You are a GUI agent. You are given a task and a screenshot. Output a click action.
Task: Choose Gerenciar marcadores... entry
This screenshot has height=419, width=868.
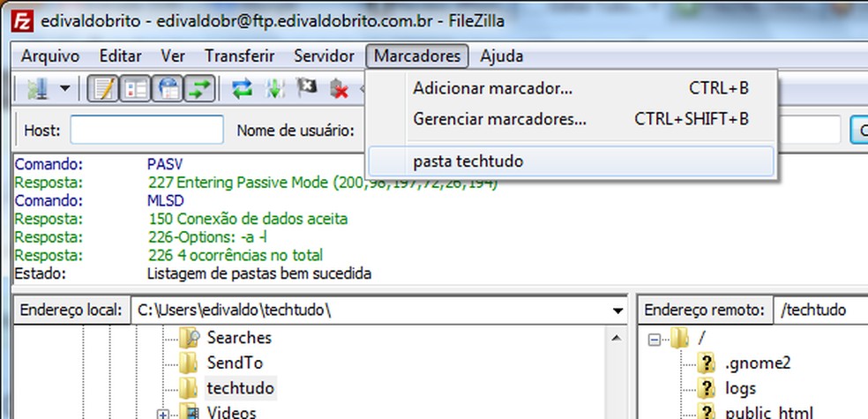[x=572, y=118]
